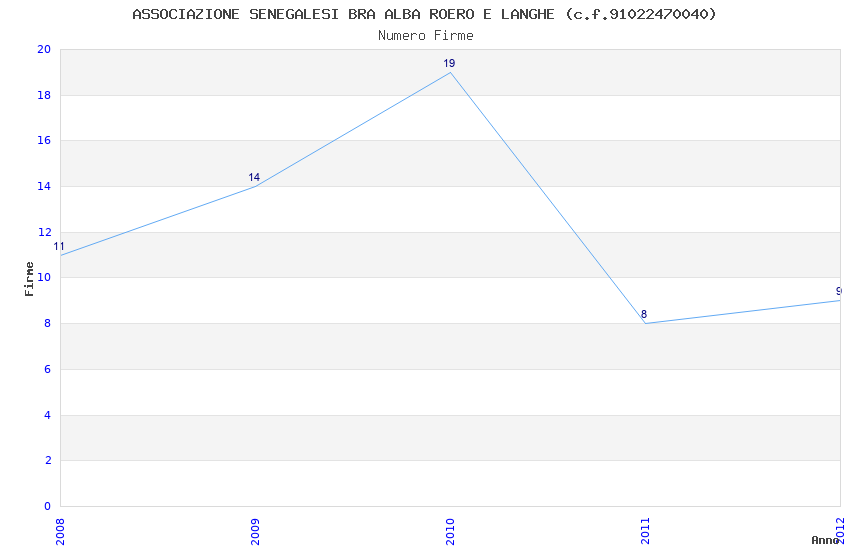Select the data label 8 at 2011

click(644, 314)
